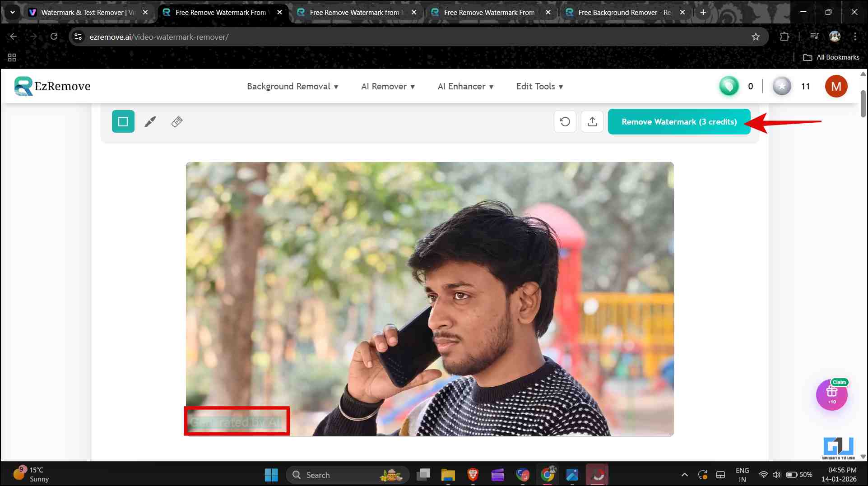Click the undo/reset icon

click(565, 121)
